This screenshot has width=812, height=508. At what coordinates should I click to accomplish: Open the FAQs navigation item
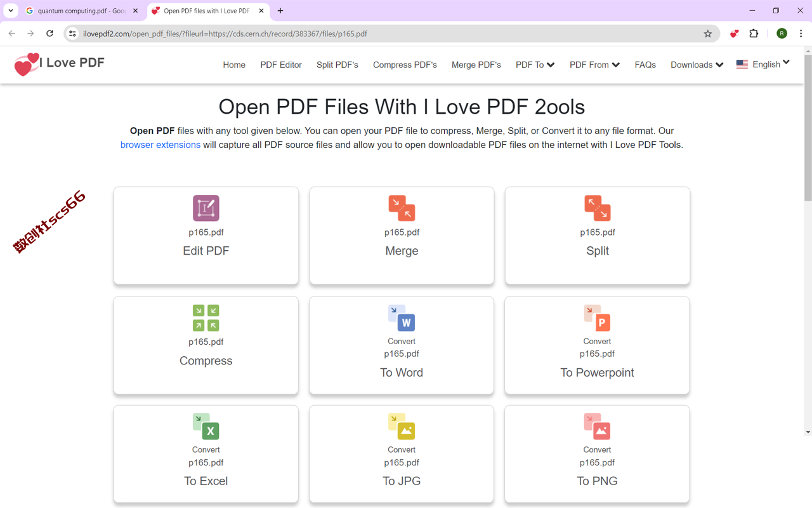pyautogui.click(x=645, y=65)
